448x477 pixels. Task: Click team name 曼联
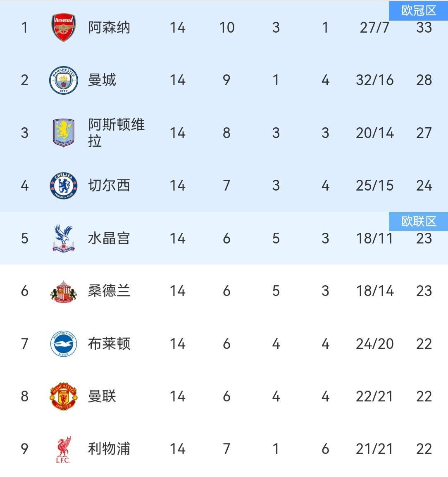coord(102,396)
